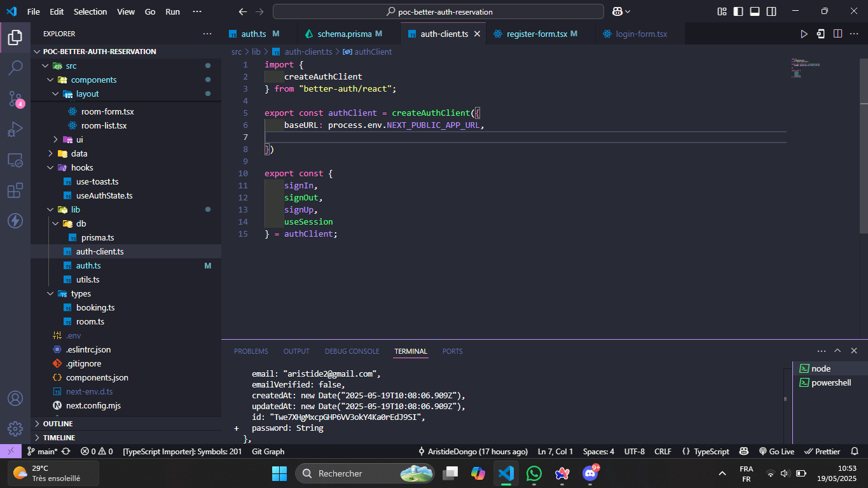868x488 pixels.
Task: Toggle the primary side bar layout button
Action: coord(738,11)
